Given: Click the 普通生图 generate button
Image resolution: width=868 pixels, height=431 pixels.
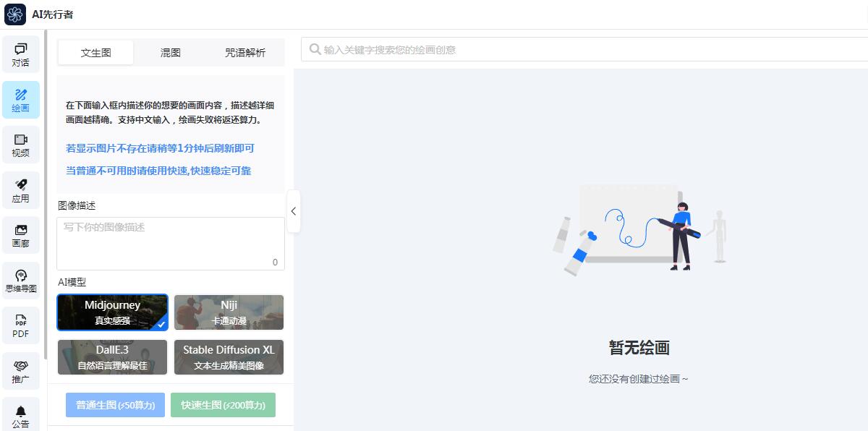Looking at the screenshot, I should (115, 405).
